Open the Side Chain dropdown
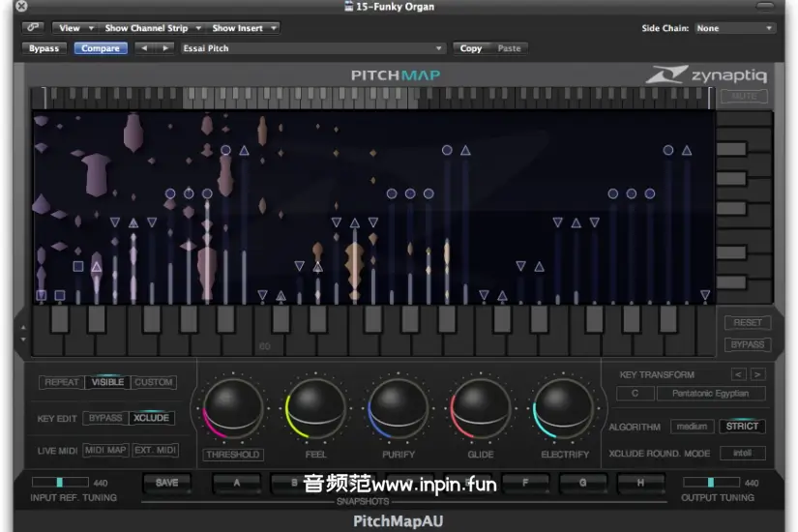 click(734, 28)
